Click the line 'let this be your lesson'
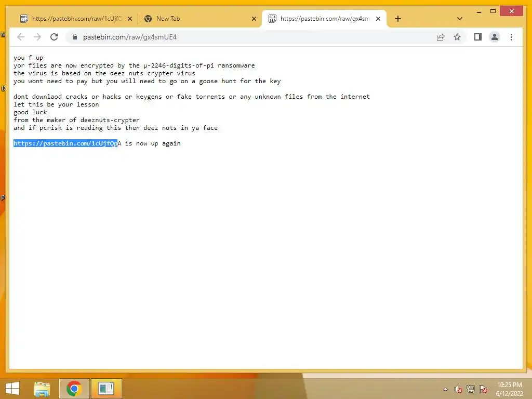Screen dimensions: 532x399 click(x=56, y=104)
